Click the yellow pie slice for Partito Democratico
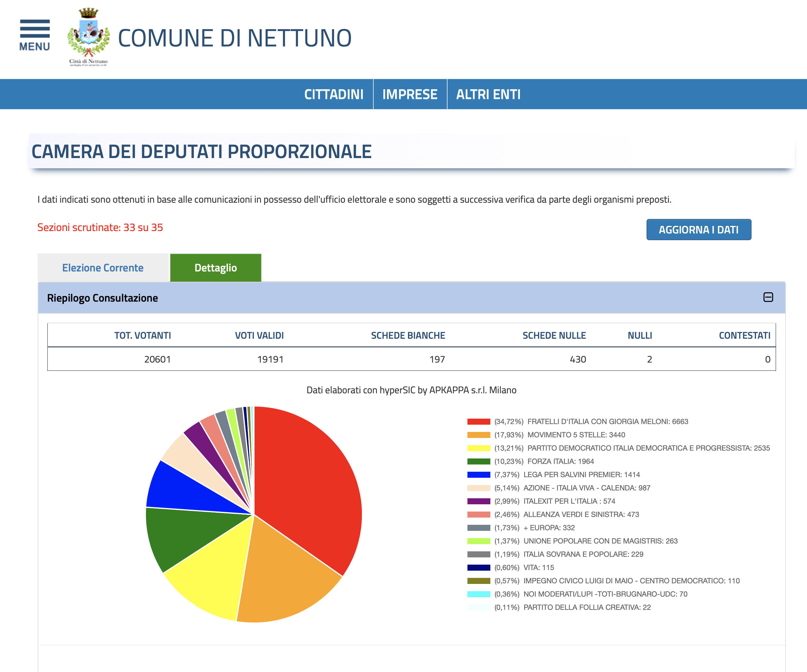 215,569
